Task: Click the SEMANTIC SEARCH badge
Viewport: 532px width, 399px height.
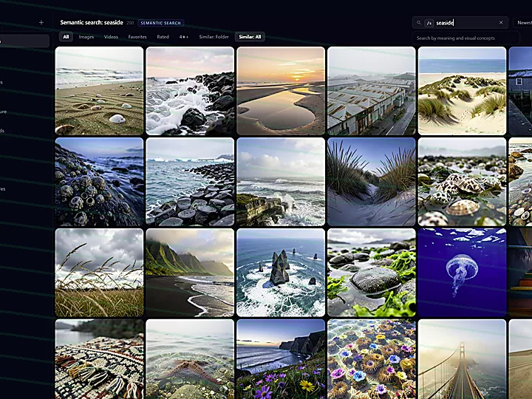Action: [x=161, y=23]
